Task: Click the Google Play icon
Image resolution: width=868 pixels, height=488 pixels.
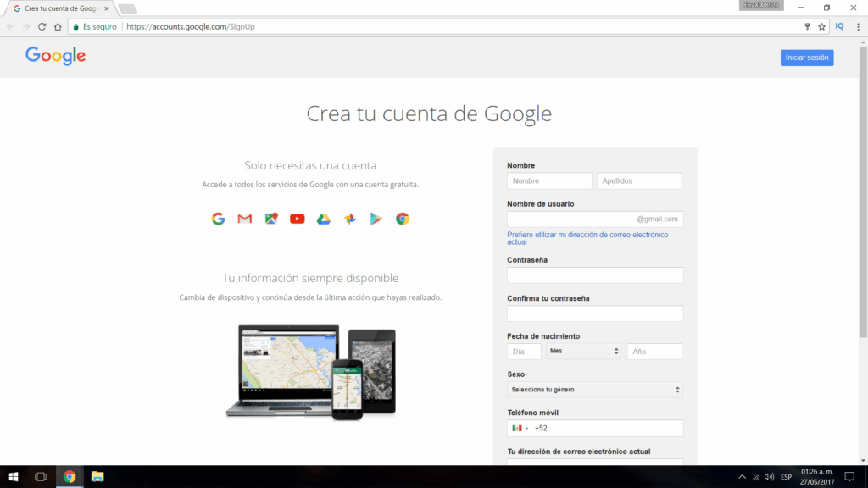Action: [376, 219]
